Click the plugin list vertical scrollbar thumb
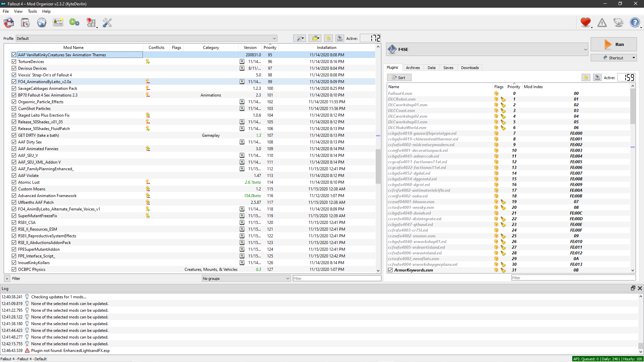 coord(633,107)
